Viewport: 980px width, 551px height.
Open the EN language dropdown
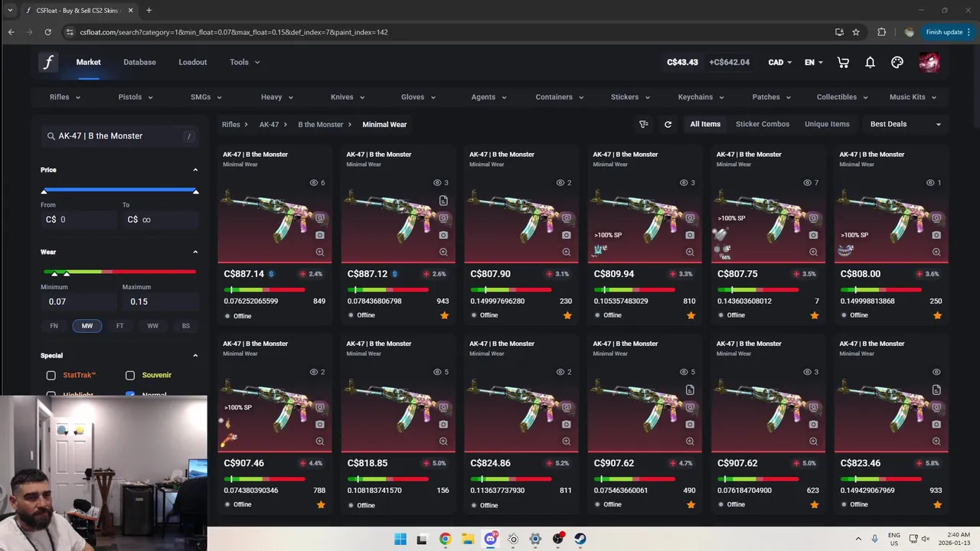click(x=814, y=62)
